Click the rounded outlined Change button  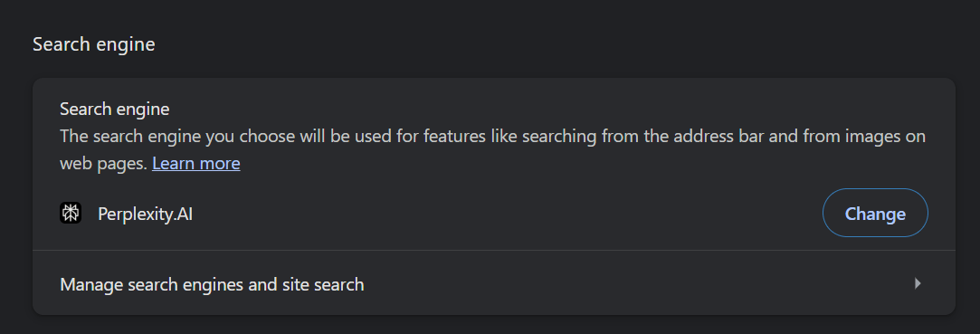pyautogui.click(x=875, y=214)
